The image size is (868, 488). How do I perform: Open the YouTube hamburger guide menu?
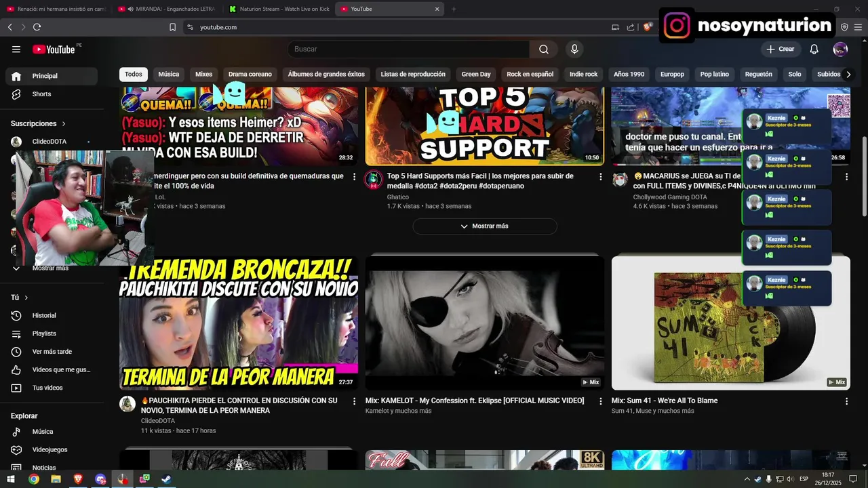click(16, 49)
